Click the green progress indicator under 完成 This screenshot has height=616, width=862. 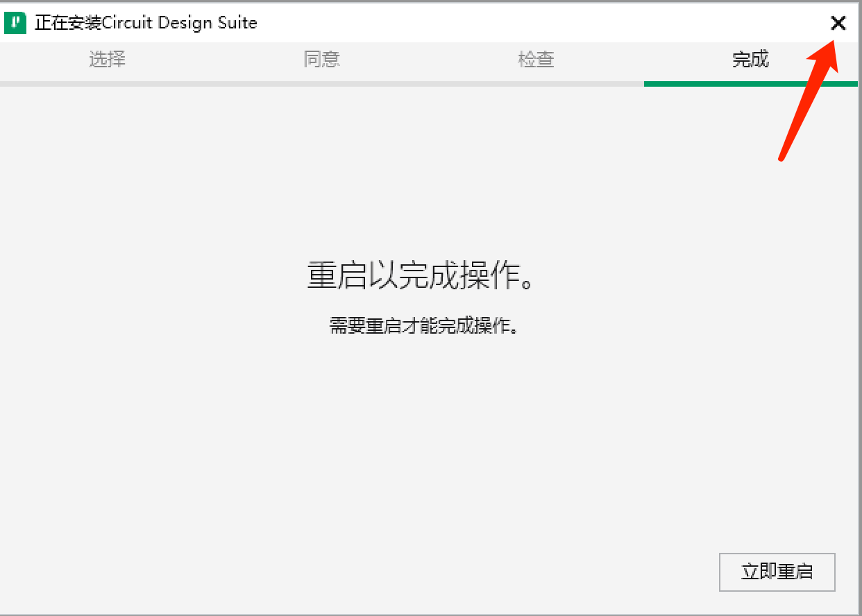(750, 83)
